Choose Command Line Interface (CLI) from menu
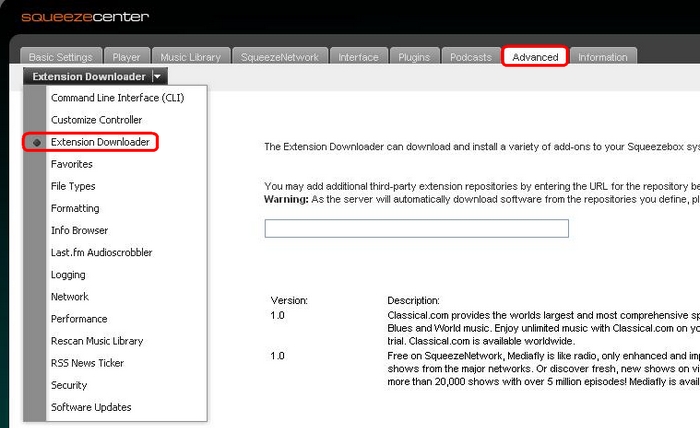700x428 pixels. point(117,98)
